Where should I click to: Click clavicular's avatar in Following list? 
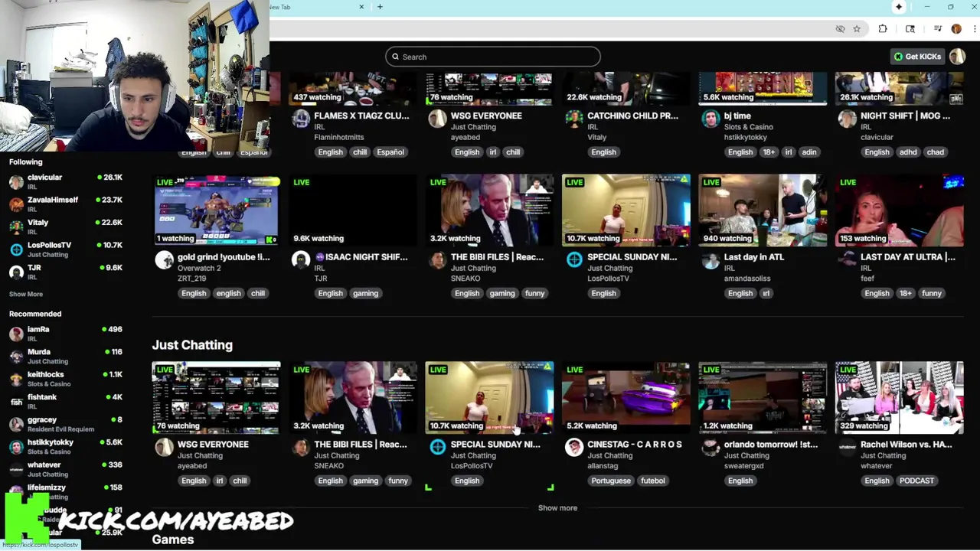pos(16,182)
